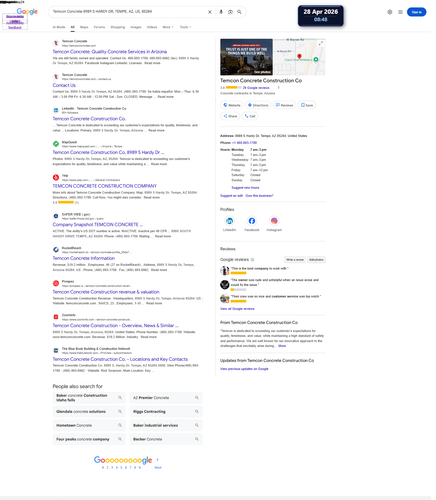
Task: Open the Contact Us result link
Action: click(x=64, y=85)
